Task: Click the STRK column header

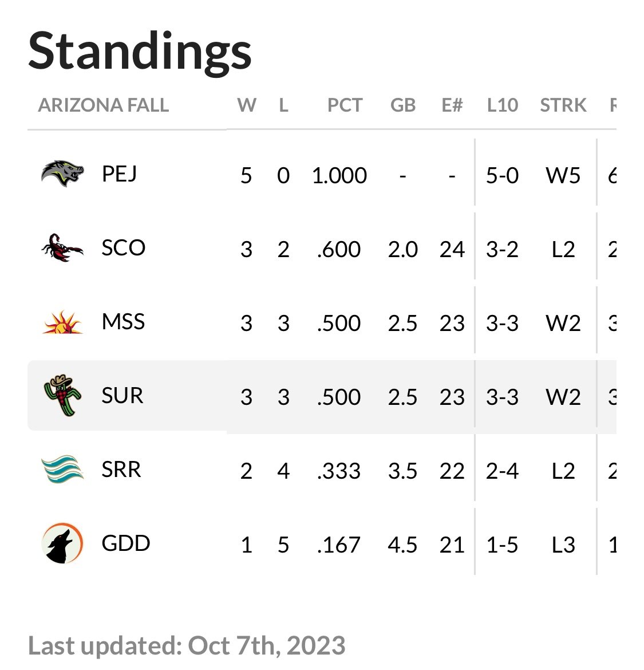Action: pyautogui.click(x=563, y=105)
